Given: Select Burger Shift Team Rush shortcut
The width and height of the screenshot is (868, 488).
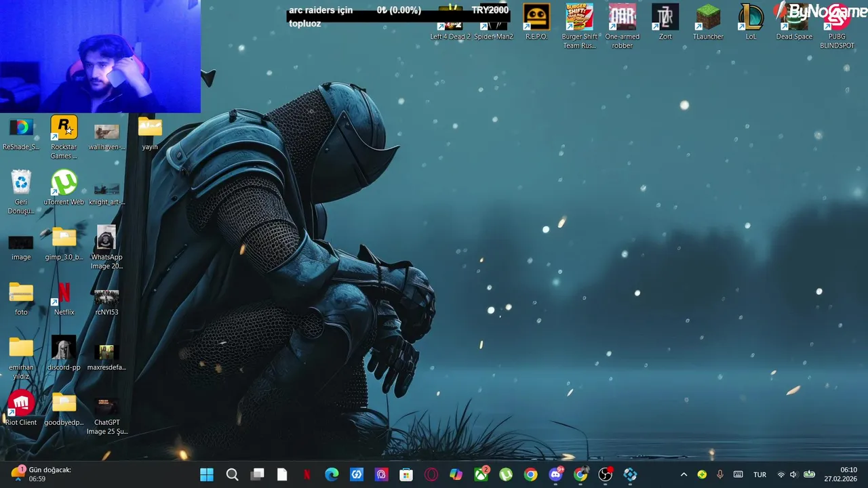Looking at the screenshot, I should coord(579,26).
